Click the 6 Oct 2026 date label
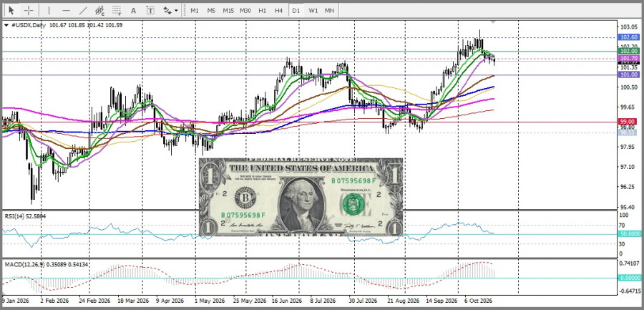644x310 pixels. pyautogui.click(x=478, y=300)
